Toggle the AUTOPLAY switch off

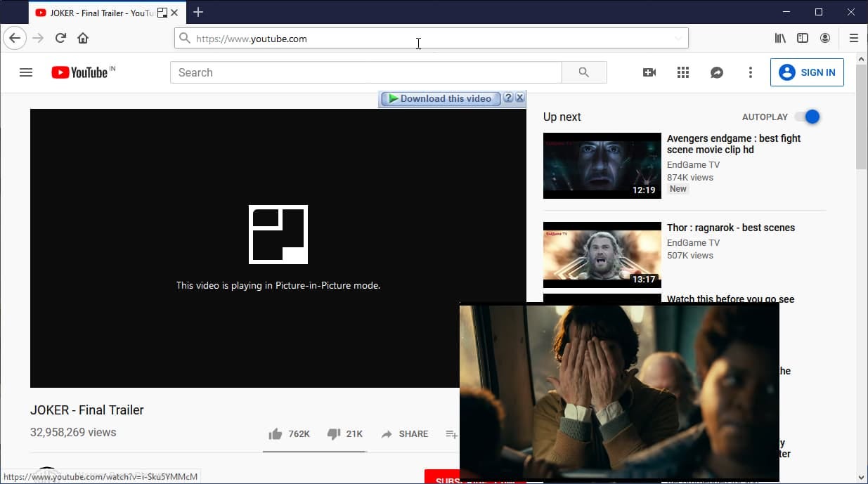pos(808,117)
